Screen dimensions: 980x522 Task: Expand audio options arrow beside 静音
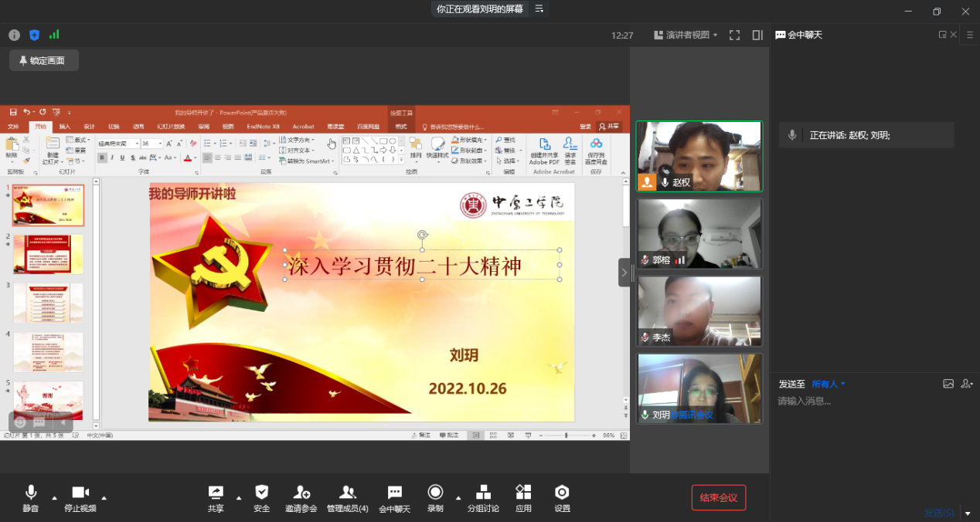pos(54,497)
